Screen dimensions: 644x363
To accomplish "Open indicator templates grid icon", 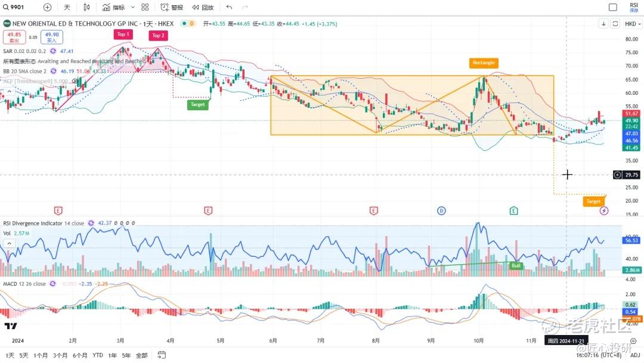I will coord(145,7).
